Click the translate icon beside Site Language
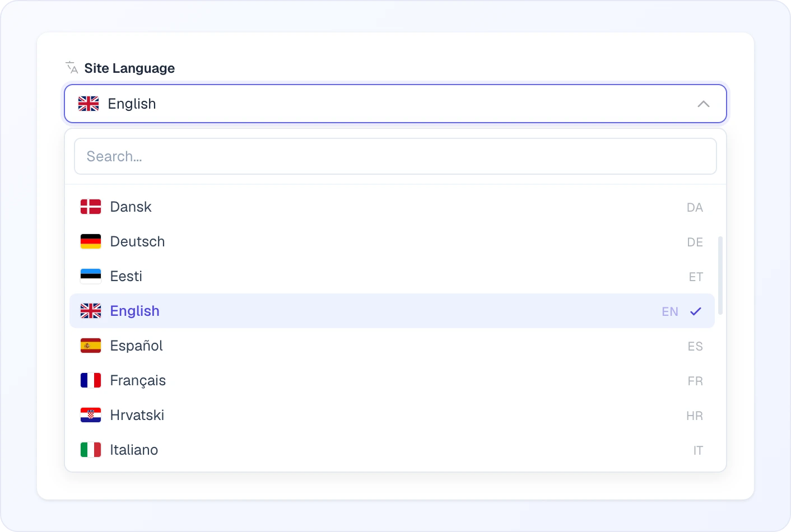This screenshot has height=532, width=791. [x=72, y=68]
